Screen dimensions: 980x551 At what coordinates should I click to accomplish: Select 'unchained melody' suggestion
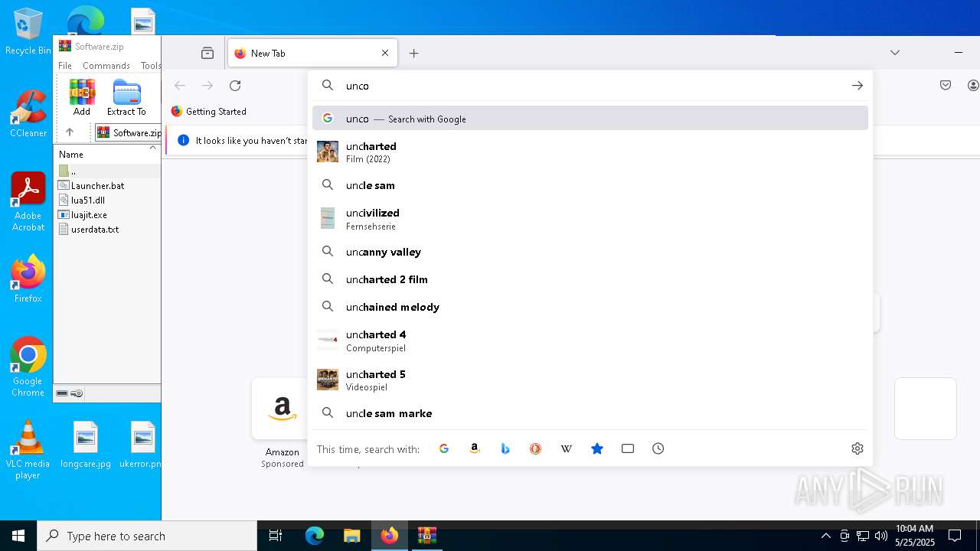coord(590,307)
